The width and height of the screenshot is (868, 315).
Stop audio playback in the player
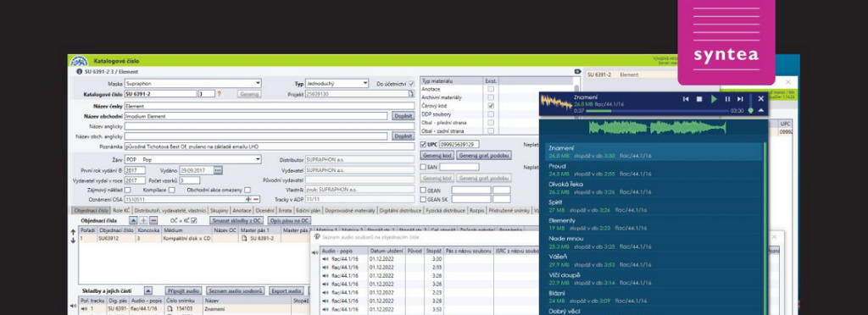coord(699,99)
